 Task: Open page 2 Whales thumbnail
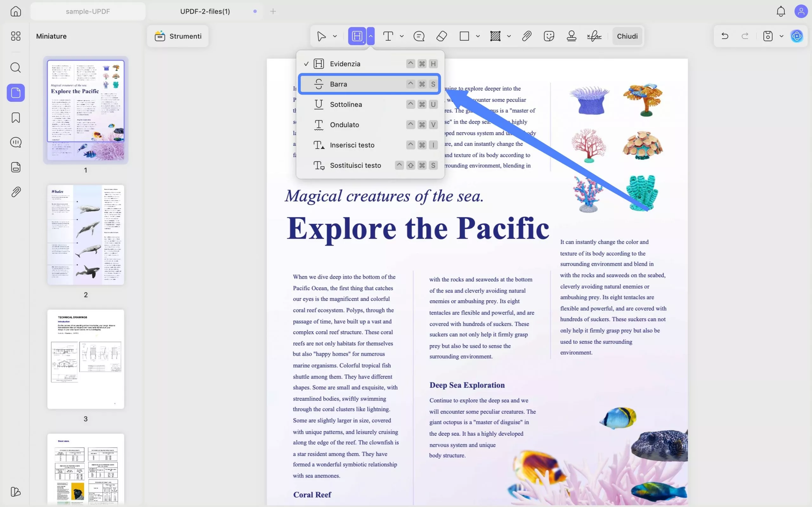click(x=86, y=235)
